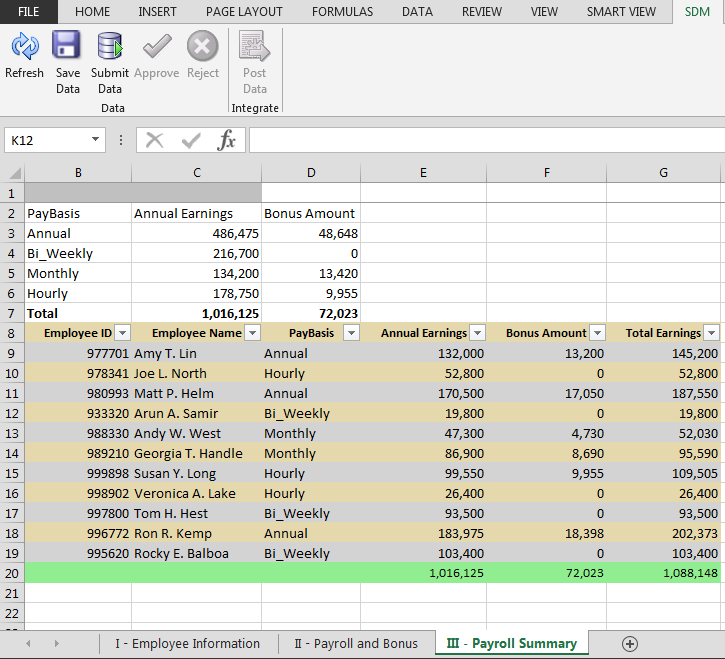Select column E header
This screenshot has height=659, width=725.
(423, 172)
